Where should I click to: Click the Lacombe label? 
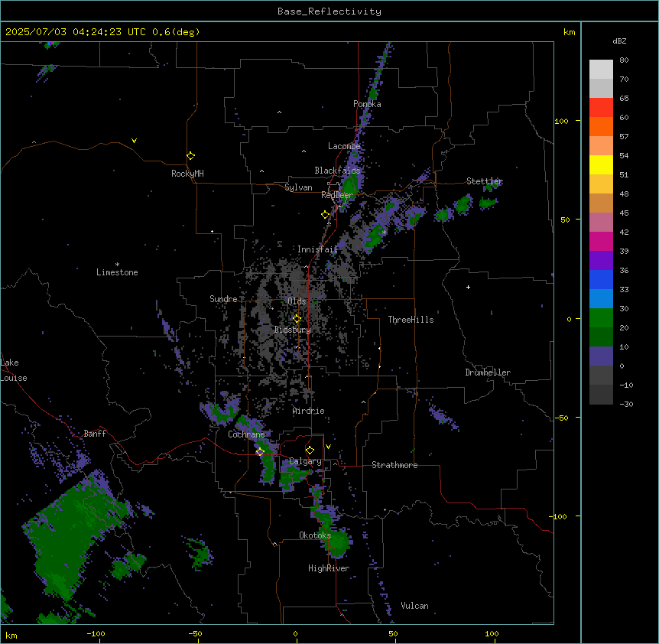344,146
